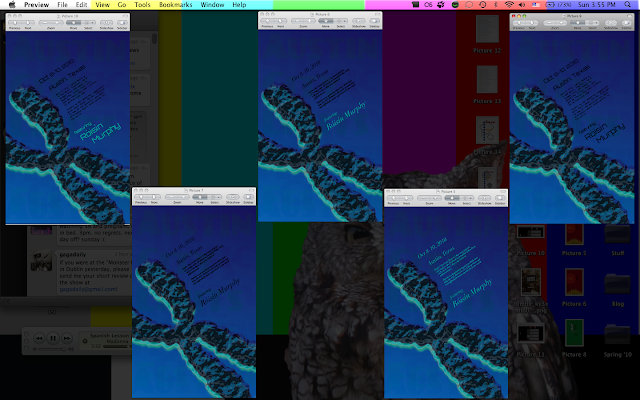Go to Next in Picture 7 window
Screen dimensions: 640x400
[154, 197]
